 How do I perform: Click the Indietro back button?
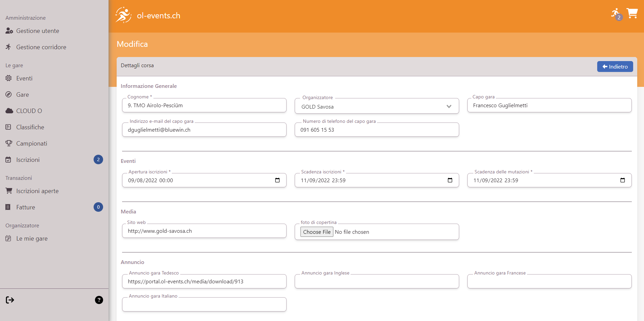615,67
